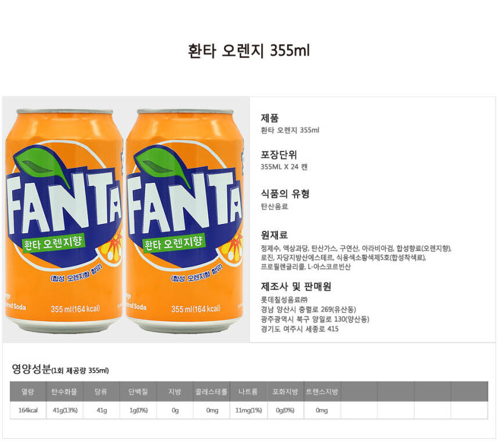Click the right Fanta can image
499x448 pixels.
tap(185, 221)
